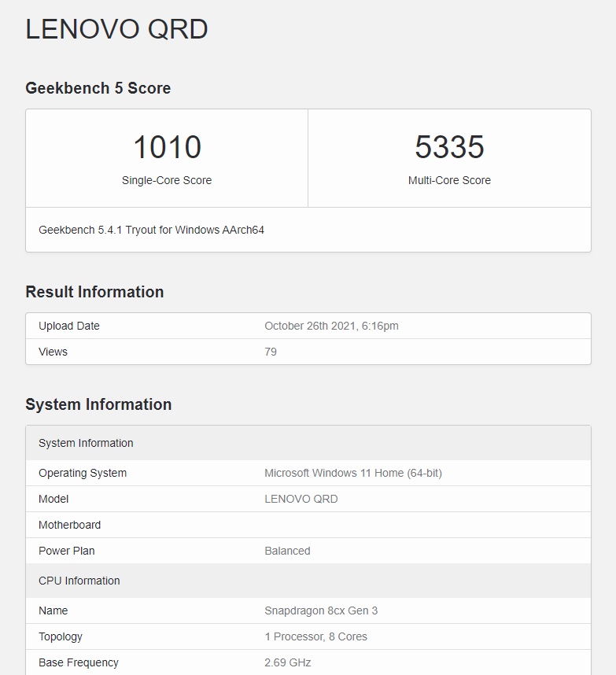Image resolution: width=616 pixels, height=675 pixels.
Task: Click the Multi-Core Score label
Action: pos(449,180)
